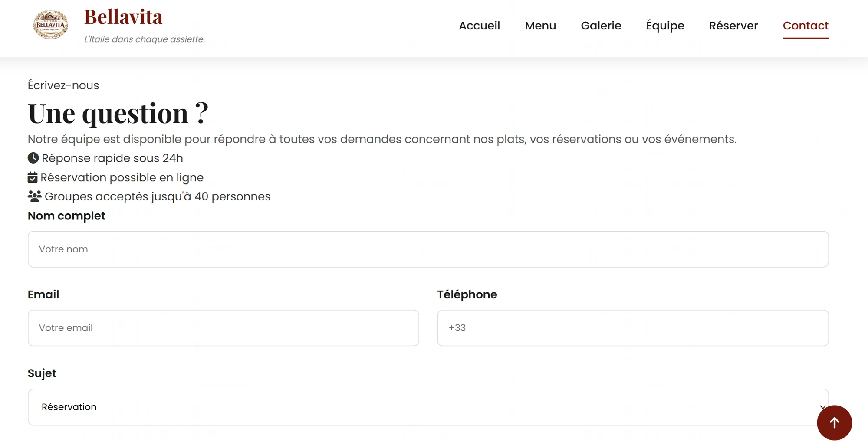This screenshot has height=445, width=868.
Task: Click the Bellavita brand title link
Action: point(123,17)
